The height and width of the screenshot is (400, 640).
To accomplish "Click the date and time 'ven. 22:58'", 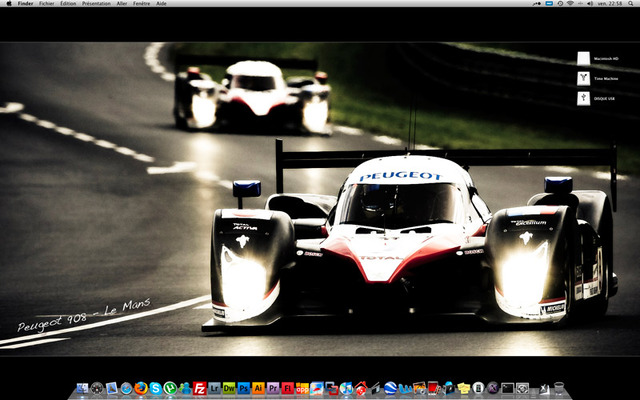I will pos(611,3).
